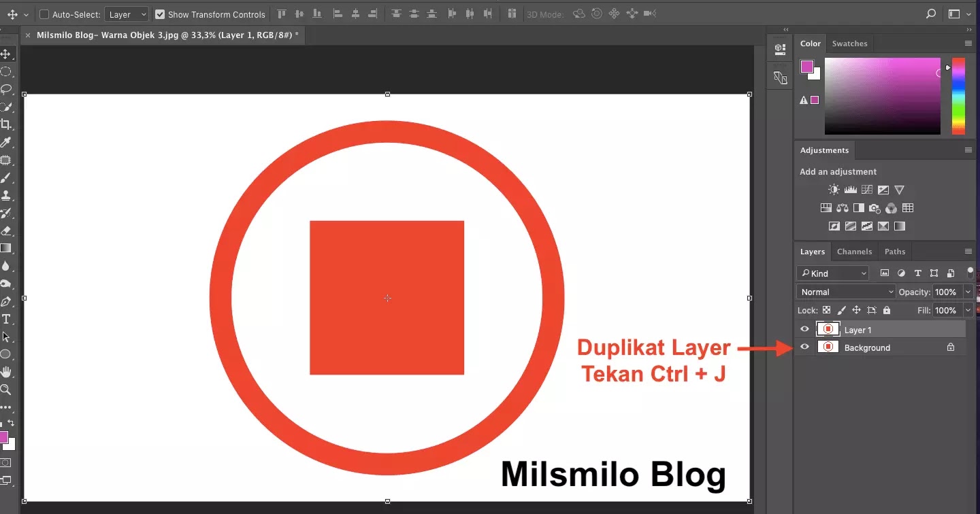Hide the Background layer visibility

(x=805, y=347)
